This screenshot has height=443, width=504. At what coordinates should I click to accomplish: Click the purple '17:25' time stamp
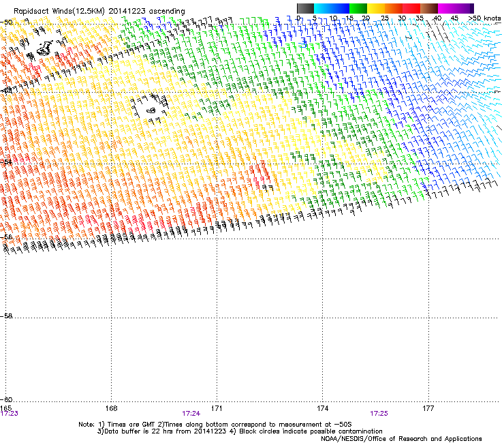click(379, 414)
